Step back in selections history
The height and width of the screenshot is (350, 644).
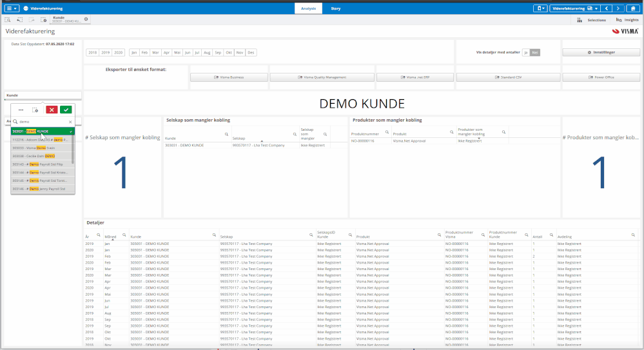[19, 20]
